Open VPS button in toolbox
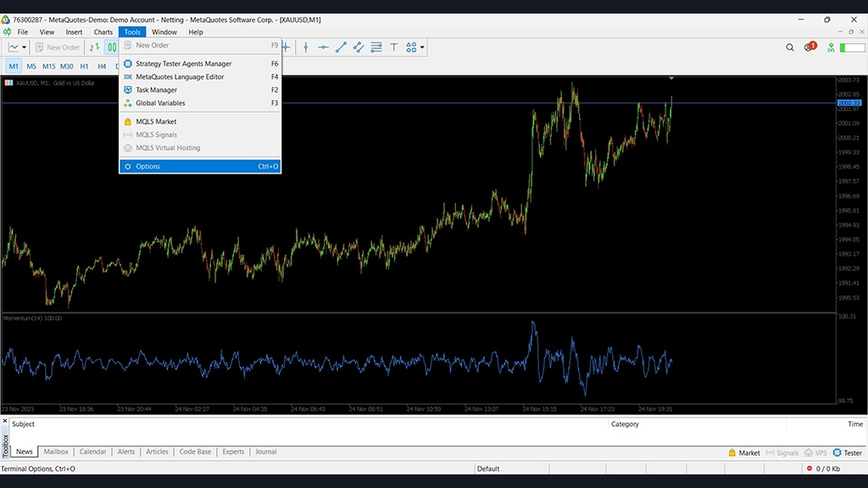868x488 pixels. (815, 452)
